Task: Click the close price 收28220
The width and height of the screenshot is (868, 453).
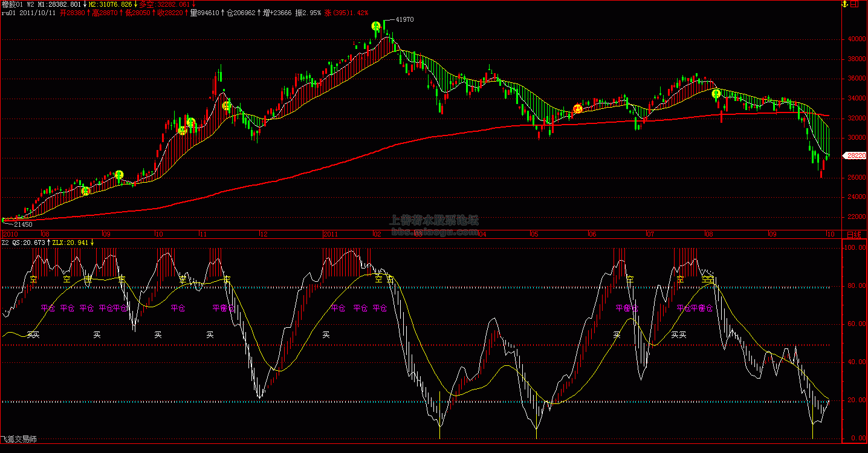Action: point(171,12)
